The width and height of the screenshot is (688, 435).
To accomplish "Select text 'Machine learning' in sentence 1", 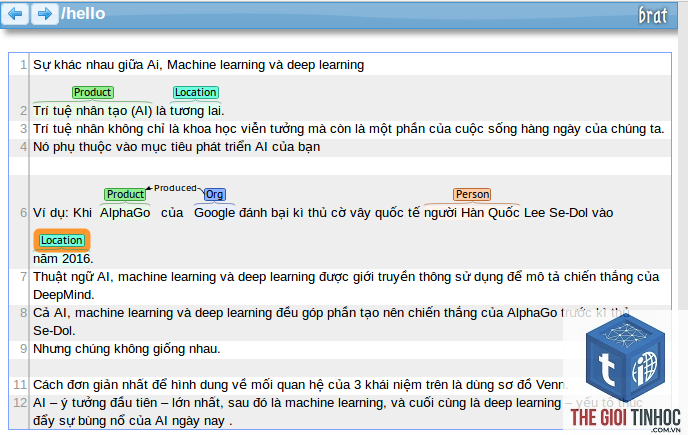I will [x=216, y=65].
